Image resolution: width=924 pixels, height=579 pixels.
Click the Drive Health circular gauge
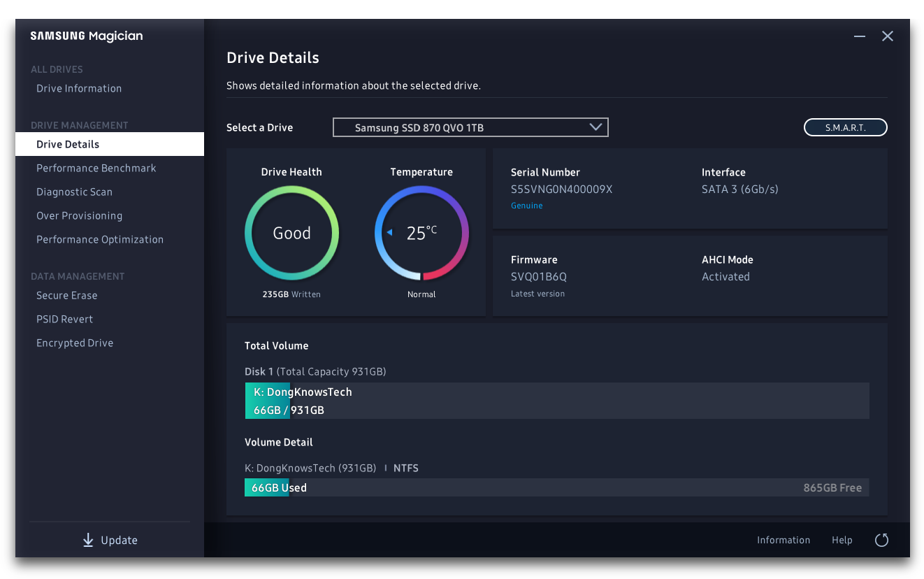point(291,234)
